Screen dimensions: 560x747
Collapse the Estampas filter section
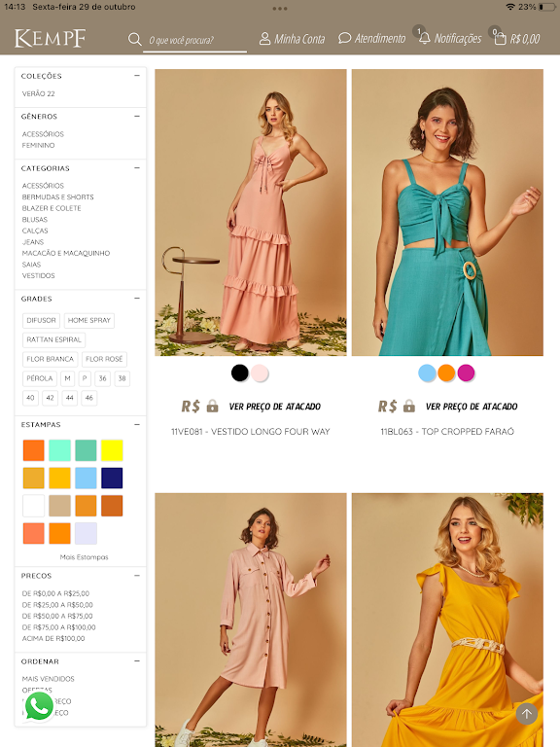[x=137, y=424]
